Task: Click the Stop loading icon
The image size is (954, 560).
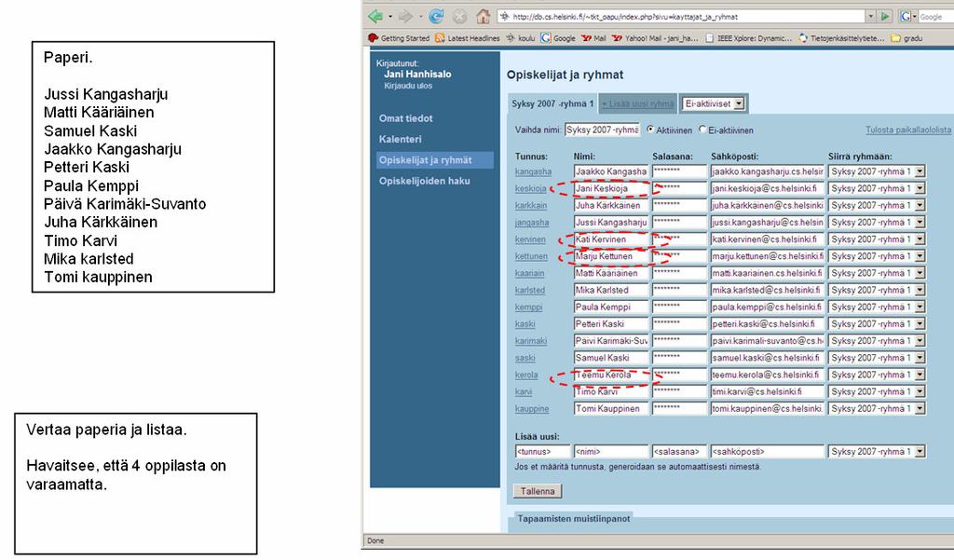Action: (460, 17)
